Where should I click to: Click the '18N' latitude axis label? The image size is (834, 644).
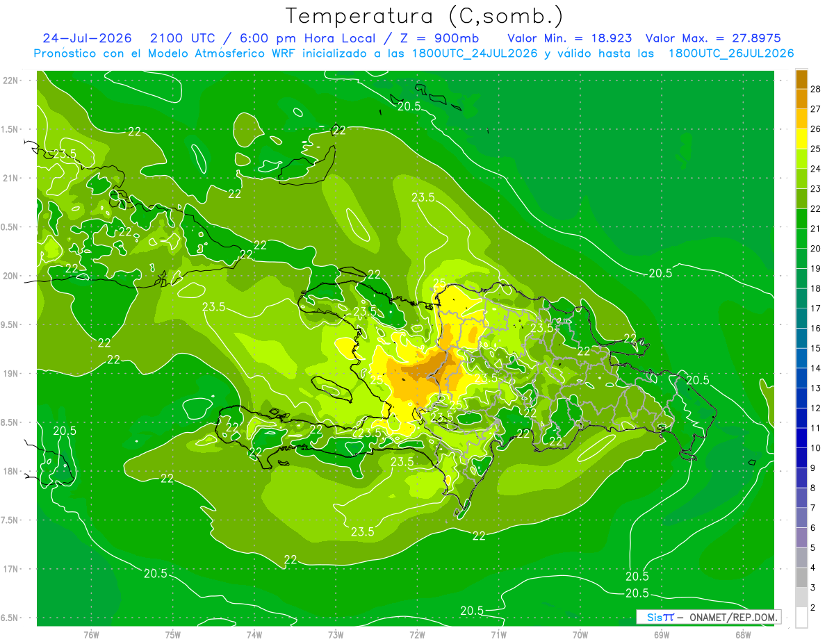click(12, 471)
